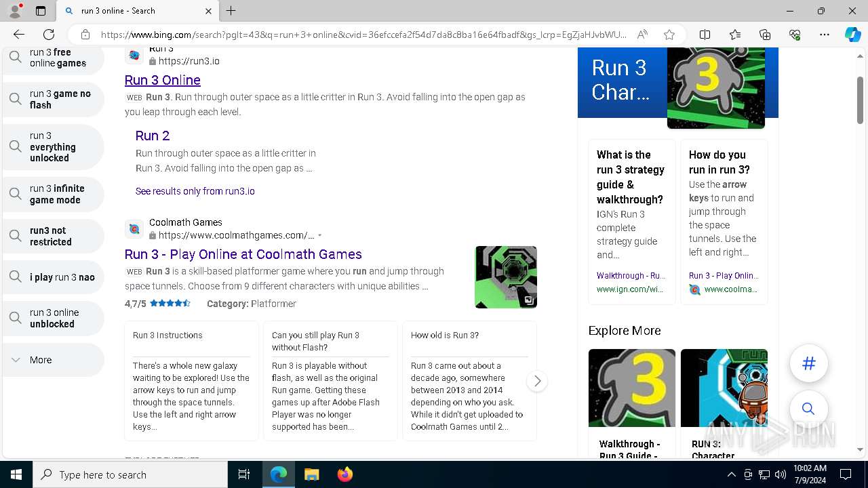Image resolution: width=868 pixels, height=488 pixels.
Task: Select the 'run 3 online - Search' tab
Action: pos(137,11)
